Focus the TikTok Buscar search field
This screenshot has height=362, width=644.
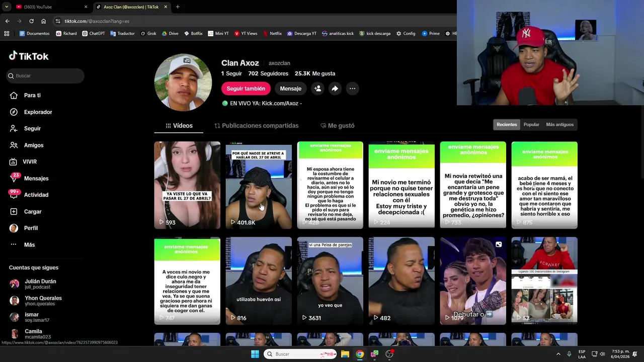(45, 76)
